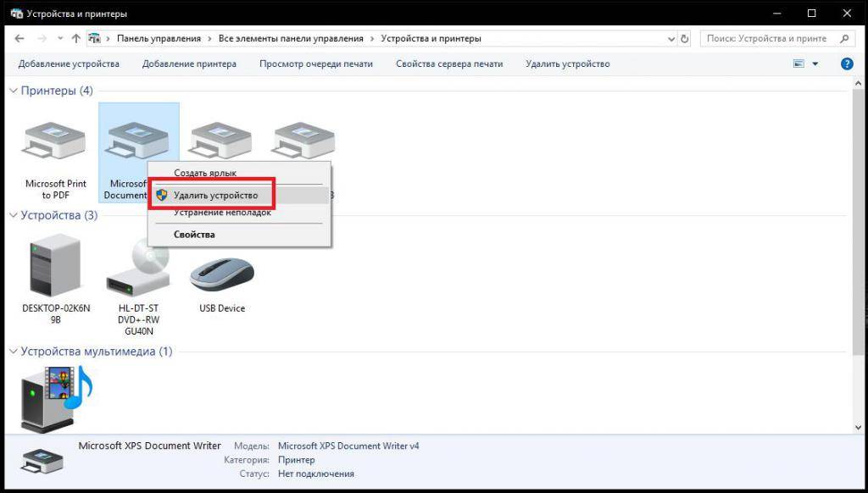This screenshot has height=493, width=868.
Task: Click the Модель: label in details pane
Action: pos(252,446)
